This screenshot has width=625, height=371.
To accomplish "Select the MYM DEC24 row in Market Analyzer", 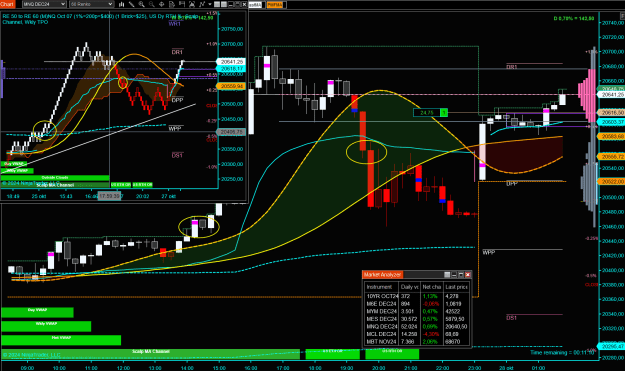I will point(417,311).
